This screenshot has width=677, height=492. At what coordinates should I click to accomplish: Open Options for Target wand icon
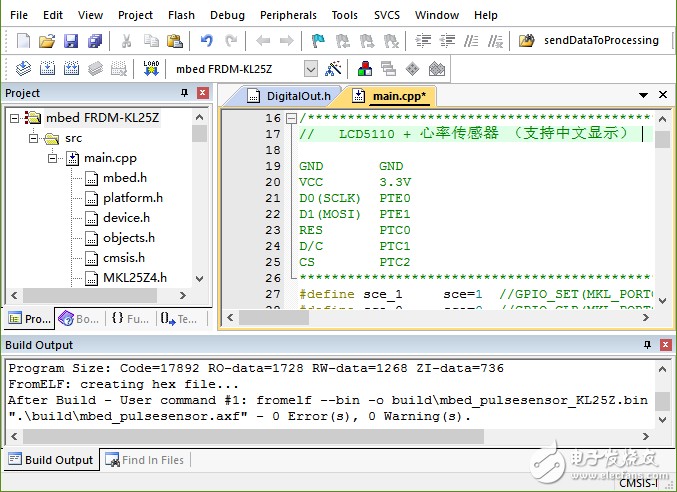(334, 69)
